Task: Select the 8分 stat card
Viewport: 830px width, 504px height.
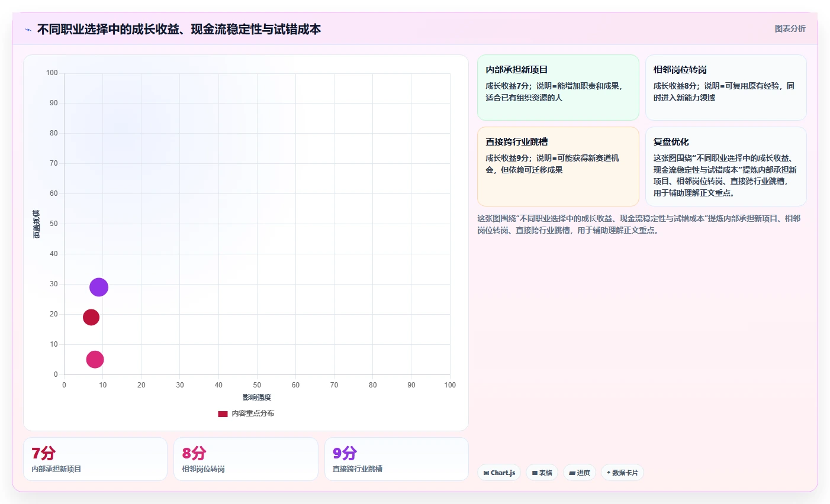Action: 246,459
